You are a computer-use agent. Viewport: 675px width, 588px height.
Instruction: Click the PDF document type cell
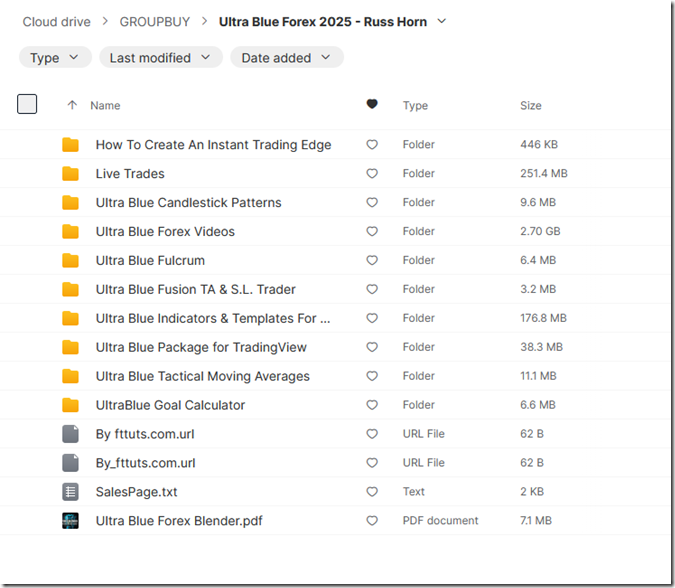pyautogui.click(x=440, y=520)
